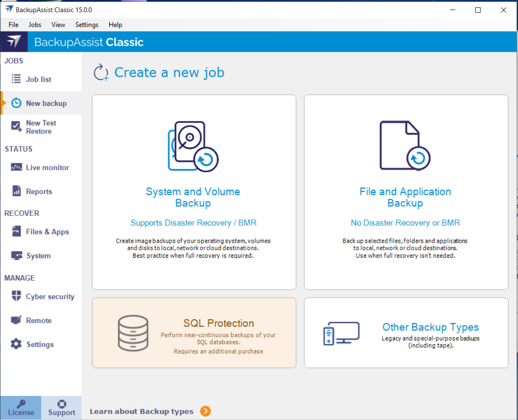Click the Reports bar chart icon
This screenshot has height=420, width=518.
tap(16, 192)
